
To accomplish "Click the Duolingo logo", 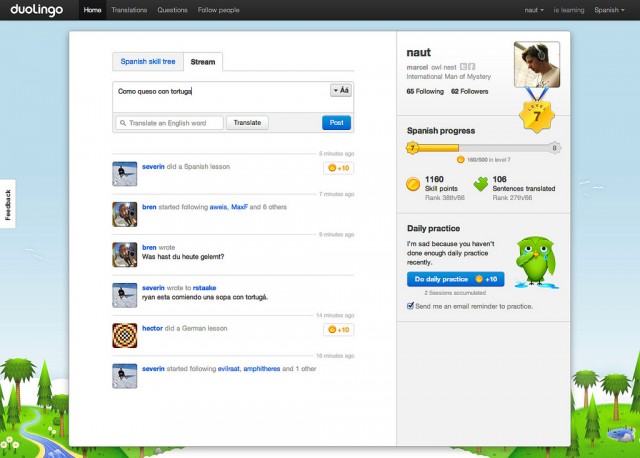I will 37,10.
